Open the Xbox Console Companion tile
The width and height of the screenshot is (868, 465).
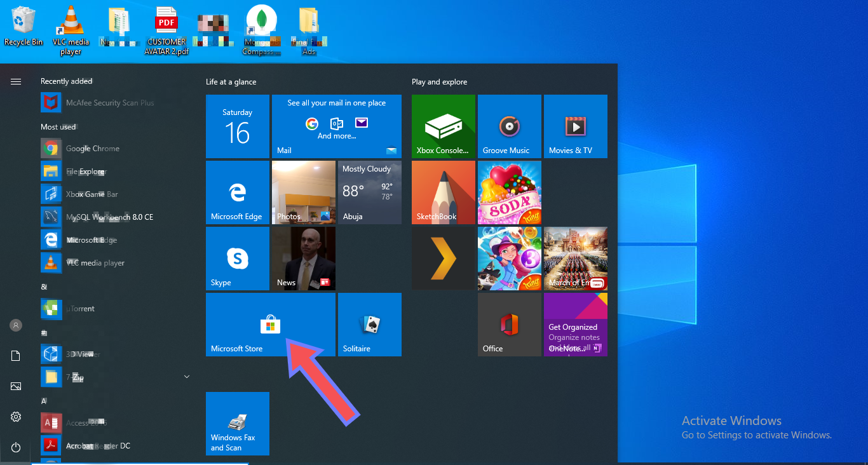(x=444, y=126)
